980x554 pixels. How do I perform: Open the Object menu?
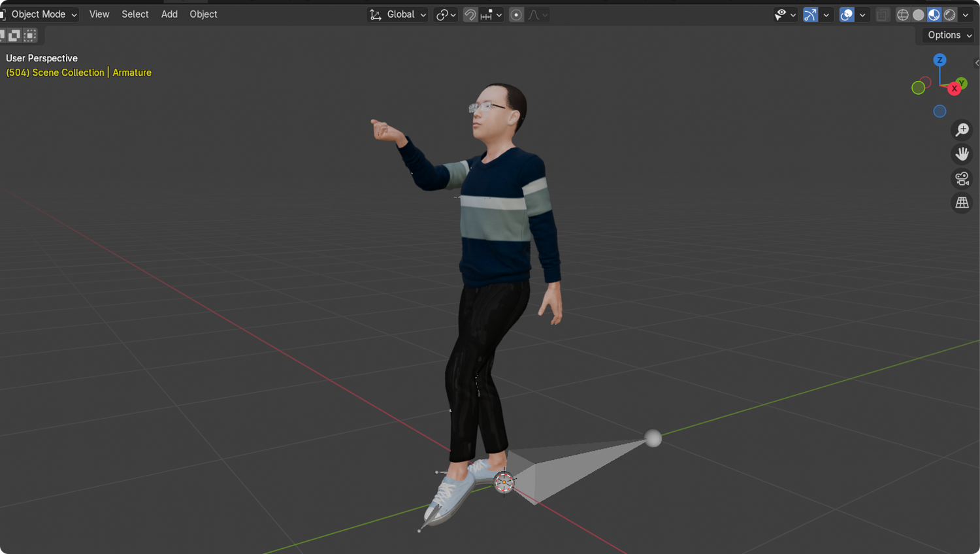203,14
